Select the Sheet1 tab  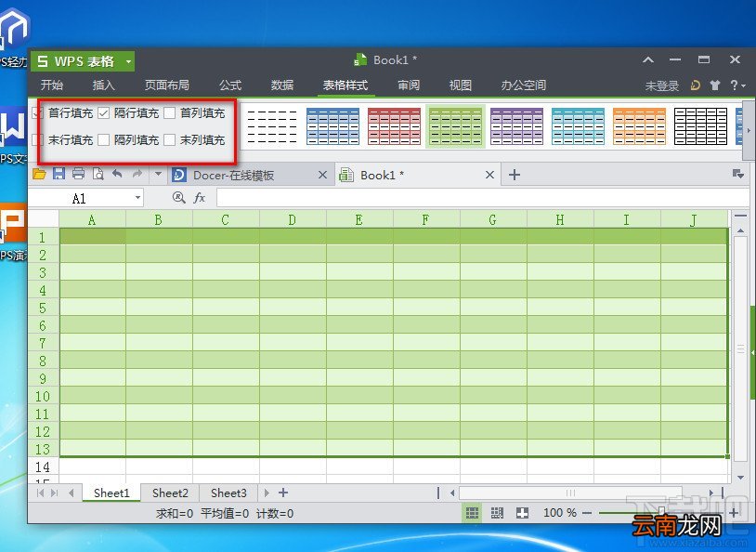point(111,493)
